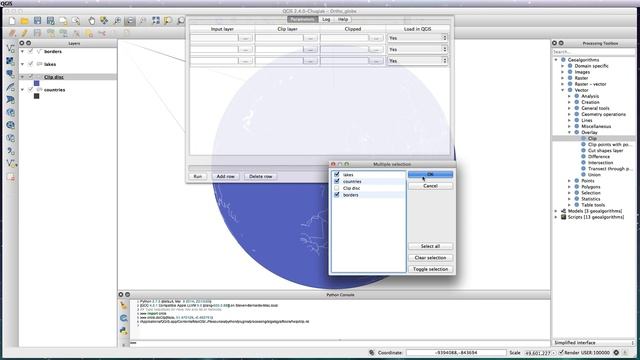Click Add WFS layer icon
640x360 pixels.
pos(11,138)
